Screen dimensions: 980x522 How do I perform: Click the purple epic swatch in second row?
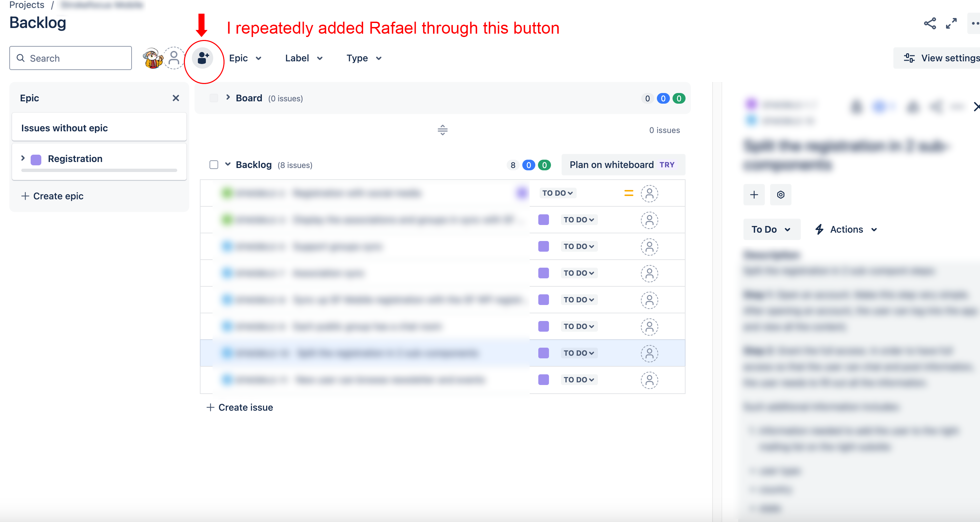click(543, 220)
